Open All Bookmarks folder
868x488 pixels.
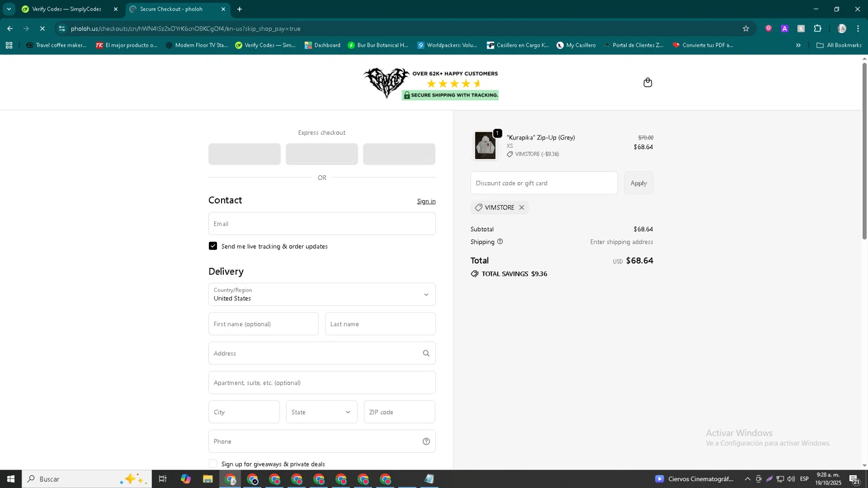(839, 45)
